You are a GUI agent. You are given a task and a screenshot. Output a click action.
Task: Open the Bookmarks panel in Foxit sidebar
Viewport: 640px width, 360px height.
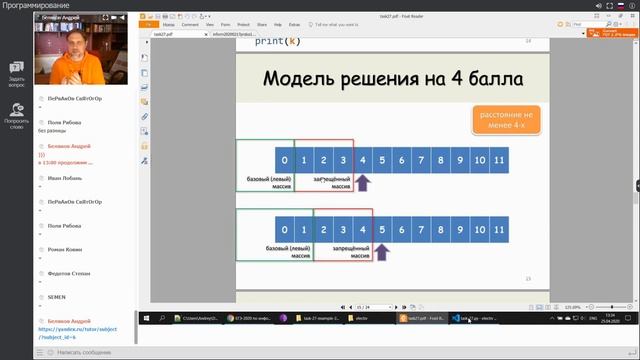[x=144, y=58]
